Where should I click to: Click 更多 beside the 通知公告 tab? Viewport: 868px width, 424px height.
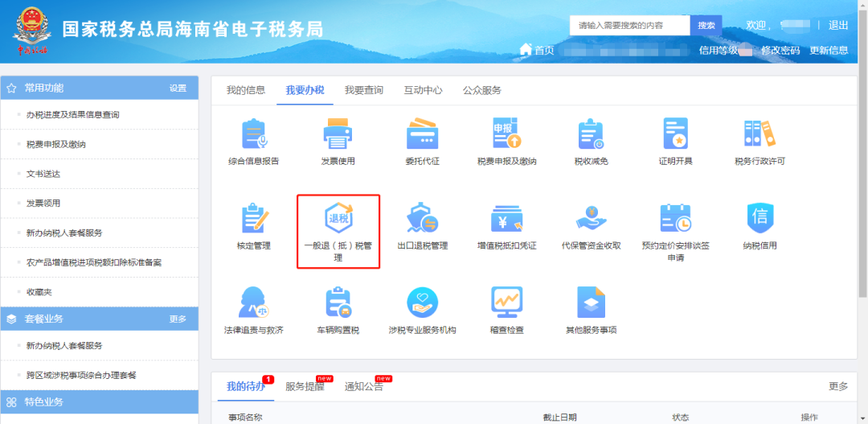(838, 386)
